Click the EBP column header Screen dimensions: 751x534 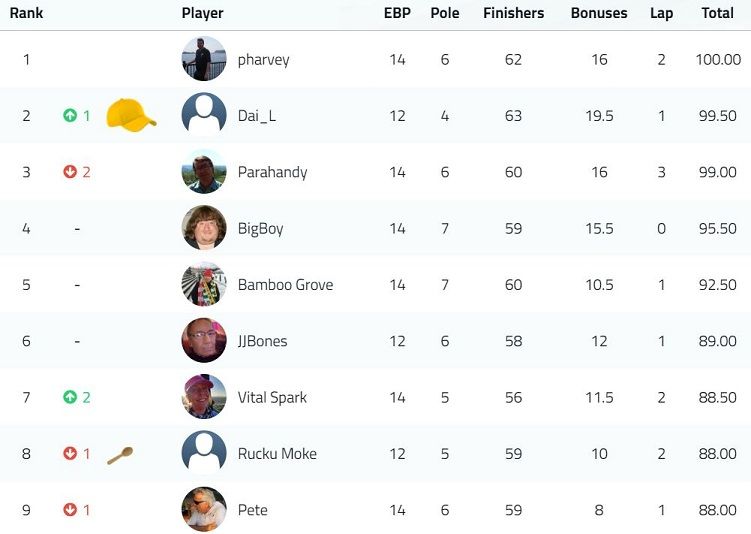(x=398, y=13)
